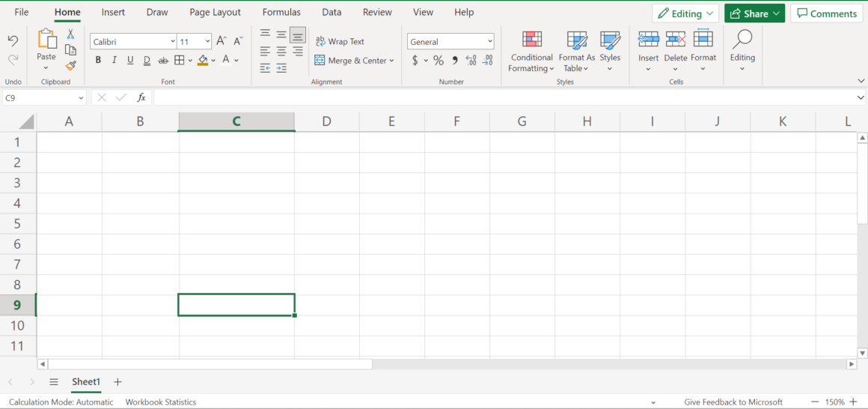Switch to the Page Layout tab

click(216, 12)
